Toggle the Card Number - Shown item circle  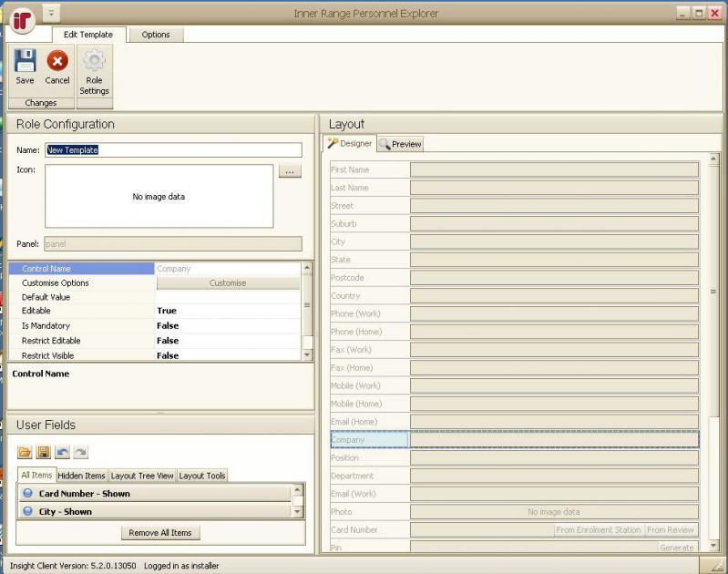pos(27,494)
